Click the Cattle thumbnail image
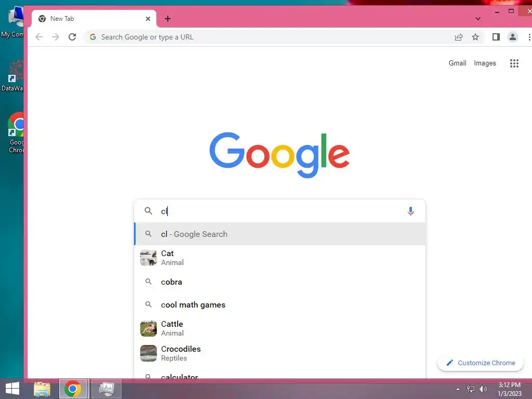This screenshot has width=532, height=399. (149, 328)
